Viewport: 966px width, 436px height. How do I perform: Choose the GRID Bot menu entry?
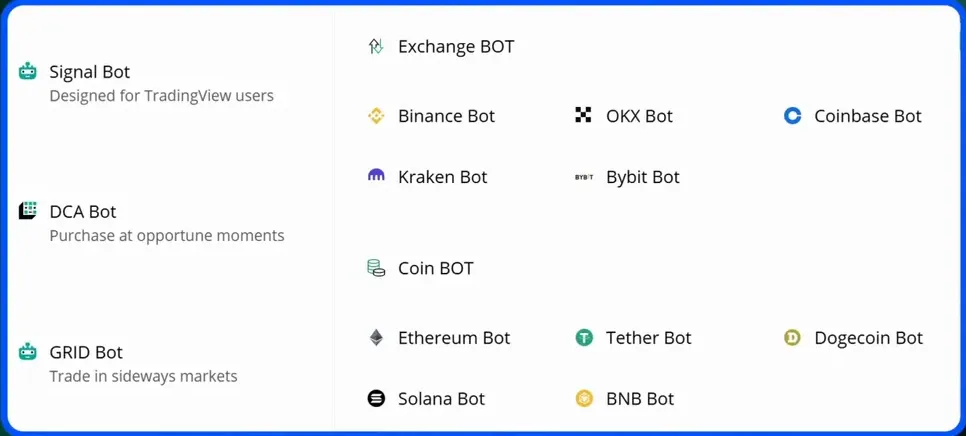point(86,352)
